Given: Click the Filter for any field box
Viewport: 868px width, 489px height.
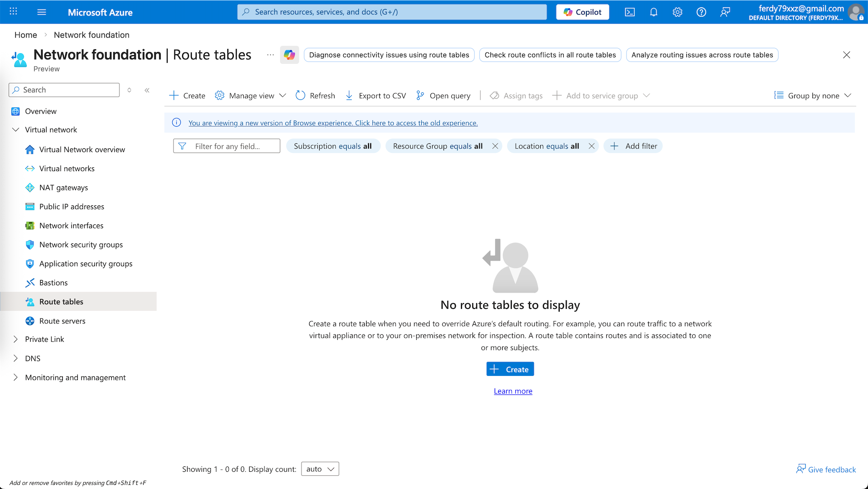Looking at the screenshot, I should coord(227,146).
